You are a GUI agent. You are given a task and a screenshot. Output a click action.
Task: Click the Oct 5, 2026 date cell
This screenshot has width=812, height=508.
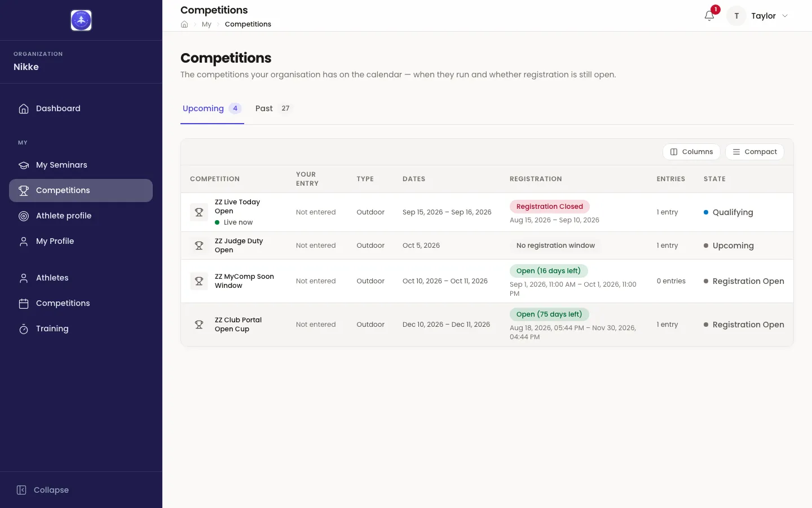click(x=421, y=246)
